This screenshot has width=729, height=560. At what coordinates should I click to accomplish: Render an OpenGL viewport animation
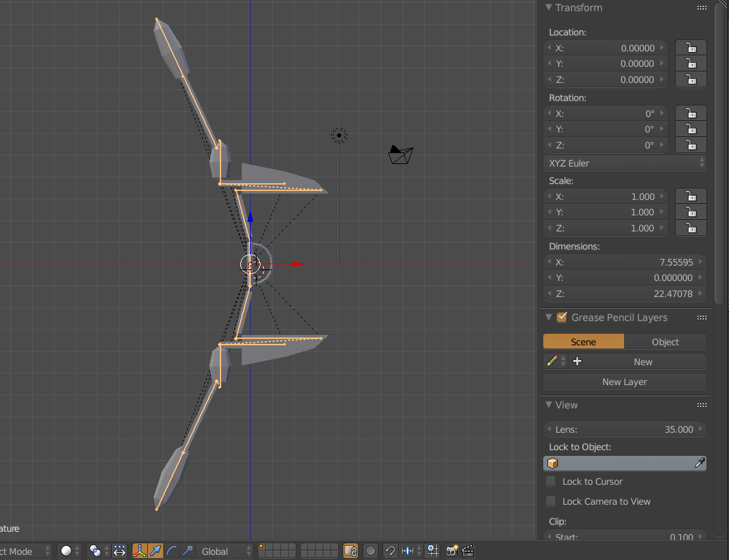(468, 551)
